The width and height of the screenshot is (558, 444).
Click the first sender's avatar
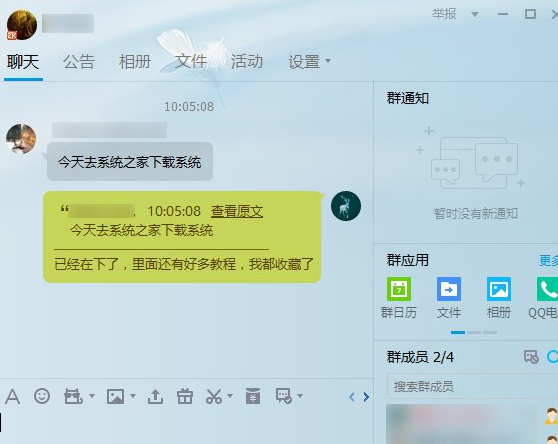(x=21, y=139)
